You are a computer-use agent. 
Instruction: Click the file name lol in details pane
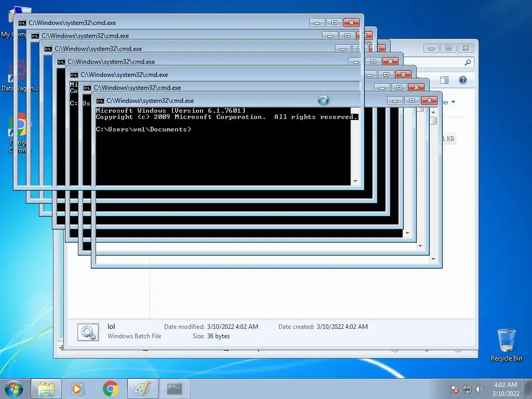[x=111, y=326]
